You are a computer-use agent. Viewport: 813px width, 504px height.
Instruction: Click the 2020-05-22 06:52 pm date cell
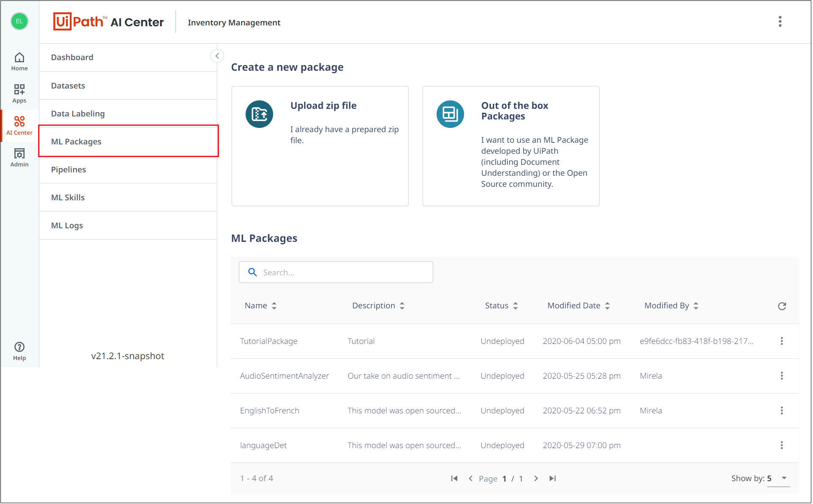click(581, 411)
